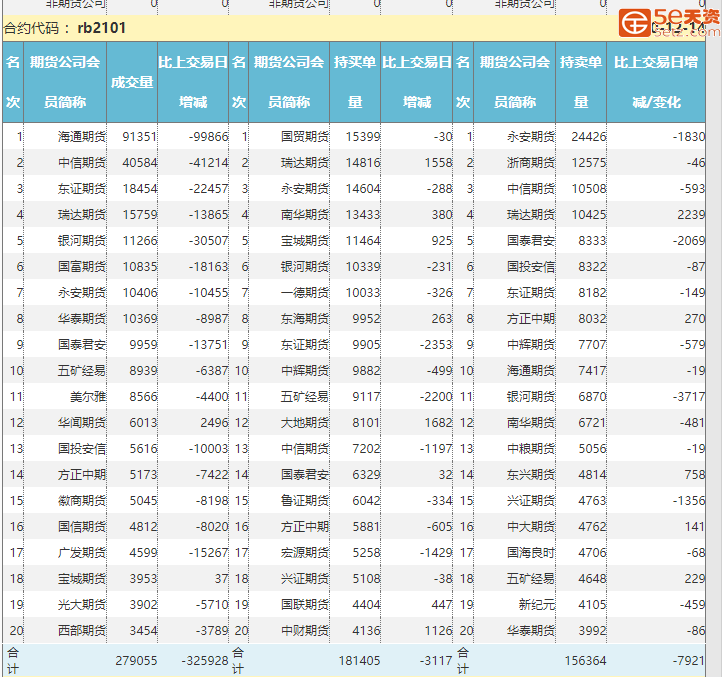726x677 pixels.
Task: Click short position value 6870
Action: point(592,396)
